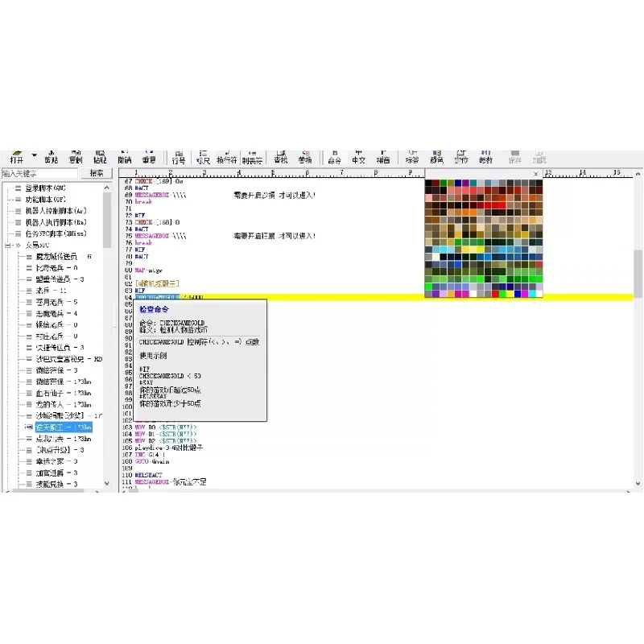Pick the red swatch in palette's bottom row
The height and width of the screenshot is (644, 644).
495,294
